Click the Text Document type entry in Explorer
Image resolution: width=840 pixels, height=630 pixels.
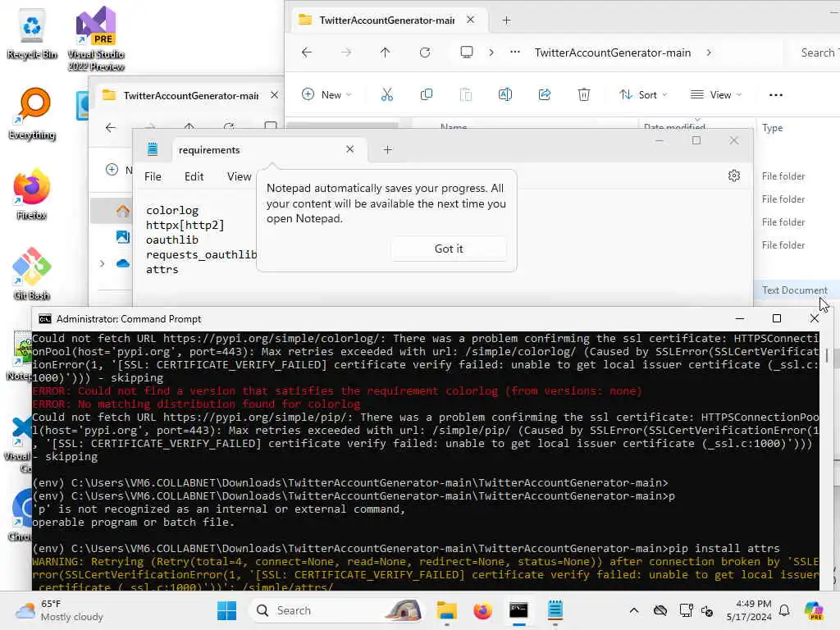pyautogui.click(x=794, y=290)
